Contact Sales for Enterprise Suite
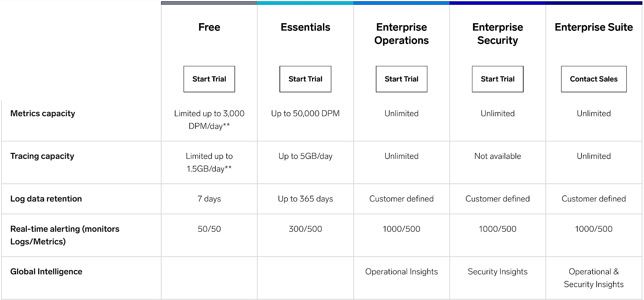 [x=594, y=79]
